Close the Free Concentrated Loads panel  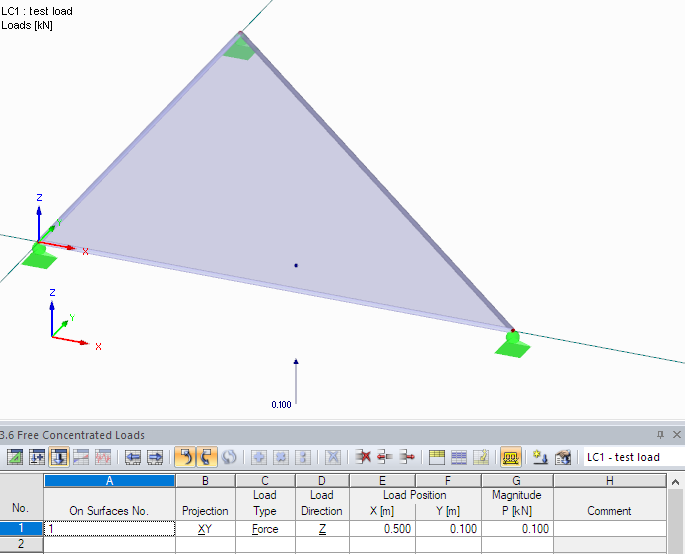click(x=677, y=435)
